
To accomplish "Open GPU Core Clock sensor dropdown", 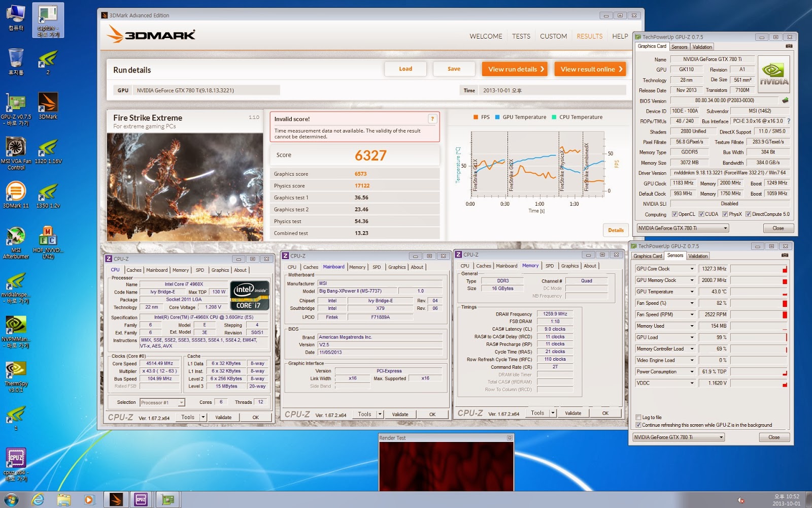I will pyautogui.click(x=691, y=269).
